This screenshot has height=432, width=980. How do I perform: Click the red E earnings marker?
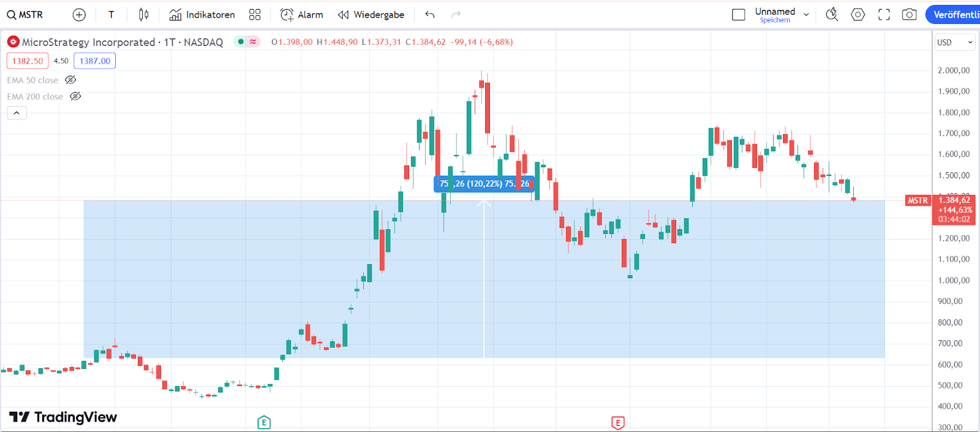tap(618, 423)
